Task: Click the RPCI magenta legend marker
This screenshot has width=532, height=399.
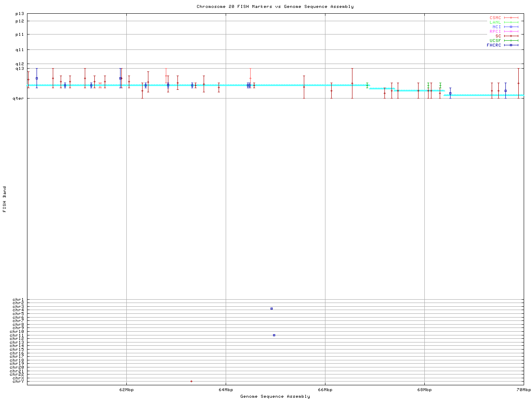Action: click(511, 32)
